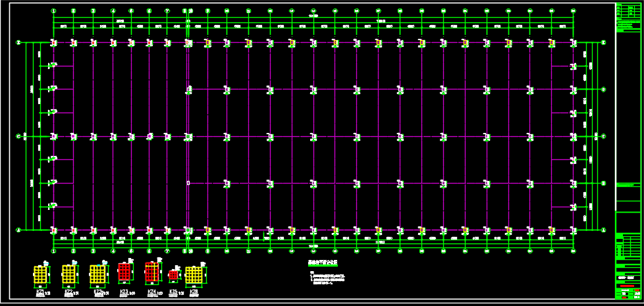The height and width of the screenshot is (306, 644).
Task: Click the top-right corner column marker
Action: click(573, 43)
